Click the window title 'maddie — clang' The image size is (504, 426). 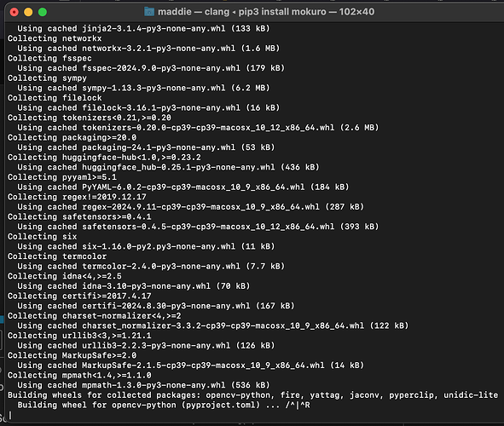point(194,12)
